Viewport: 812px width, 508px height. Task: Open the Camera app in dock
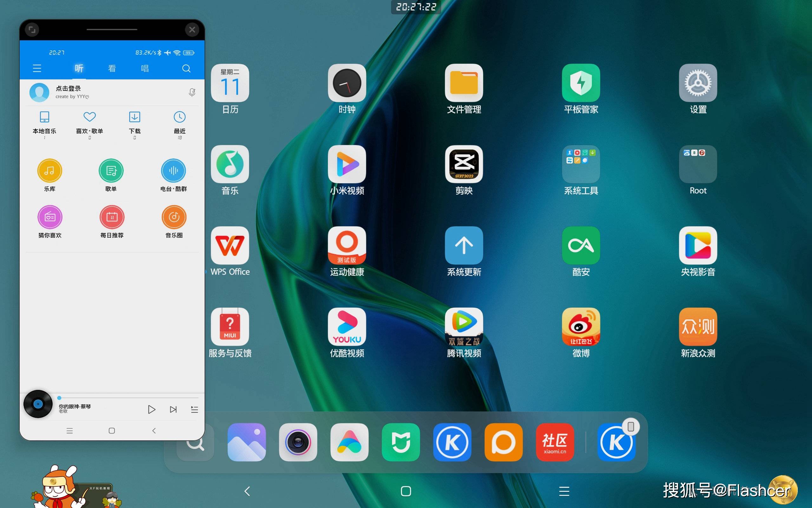pyautogui.click(x=298, y=442)
